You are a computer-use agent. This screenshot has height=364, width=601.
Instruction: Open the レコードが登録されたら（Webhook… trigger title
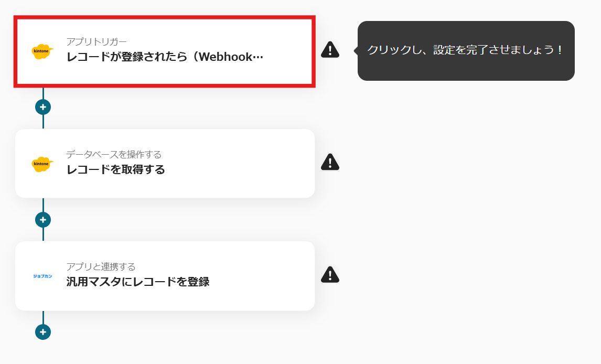(x=165, y=57)
